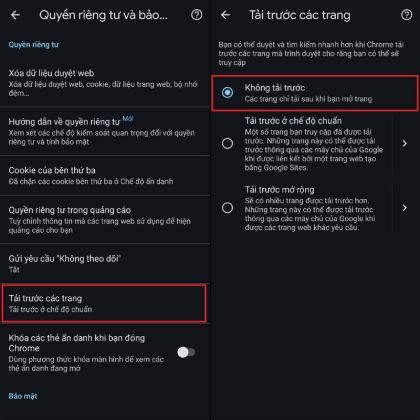Open help icon on privacy settings screen
Viewport: 420px width, 420px height.
pos(196,15)
